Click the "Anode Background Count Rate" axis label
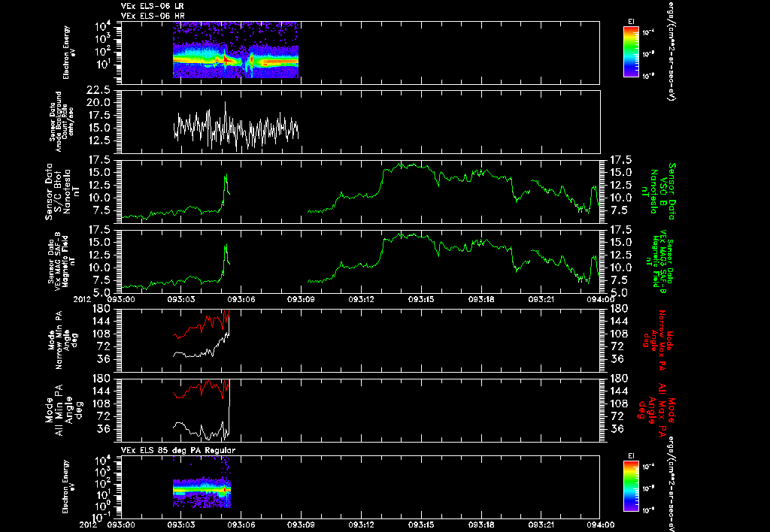770x532 pixels. pyautogui.click(x=62, y=122)
